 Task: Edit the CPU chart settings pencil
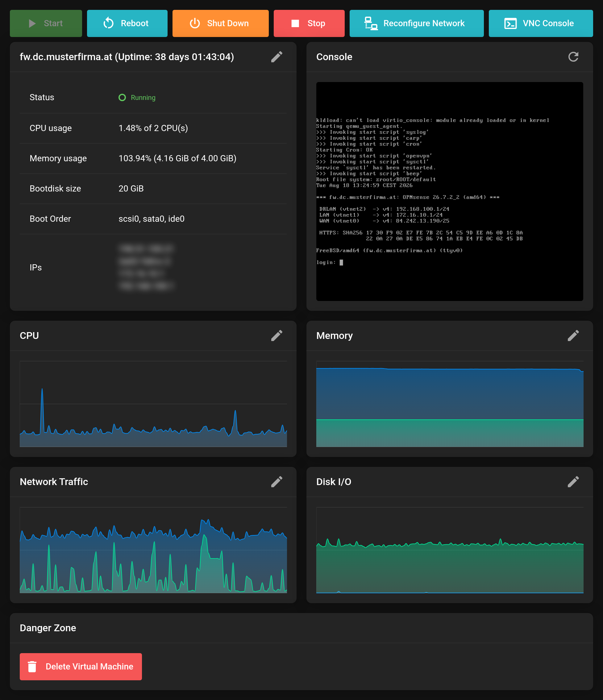[x=277, y=336]
